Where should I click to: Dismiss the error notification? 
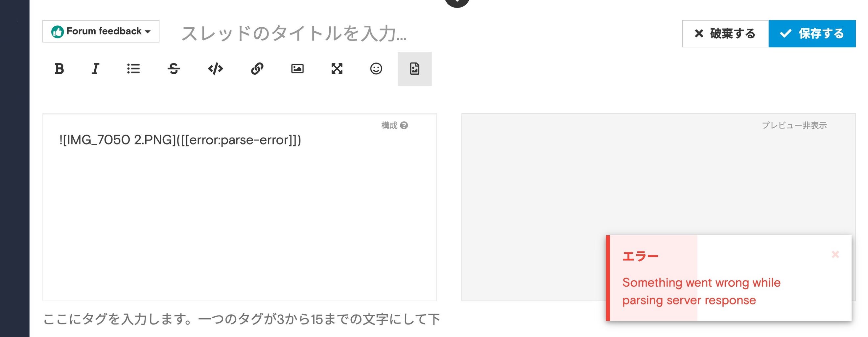tap(835, 254)
